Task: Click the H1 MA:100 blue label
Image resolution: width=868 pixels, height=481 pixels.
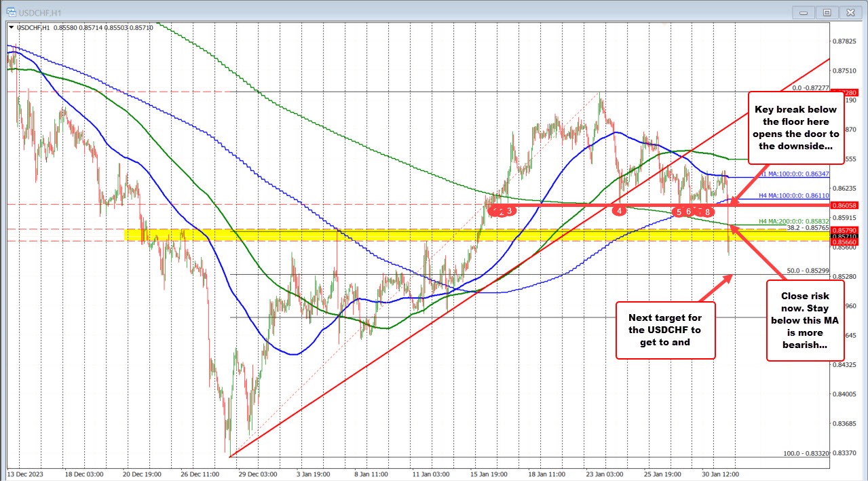Action: click(795, 174)
